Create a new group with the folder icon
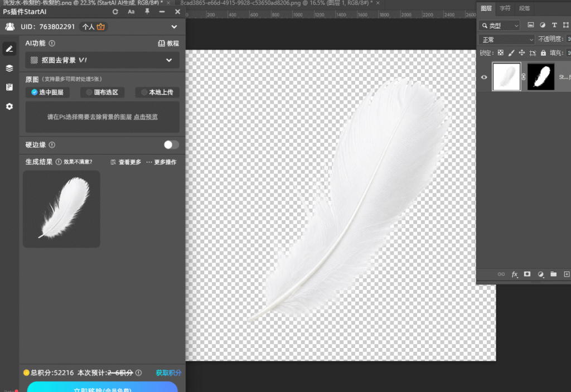The image size is (571, 392). 554,274
